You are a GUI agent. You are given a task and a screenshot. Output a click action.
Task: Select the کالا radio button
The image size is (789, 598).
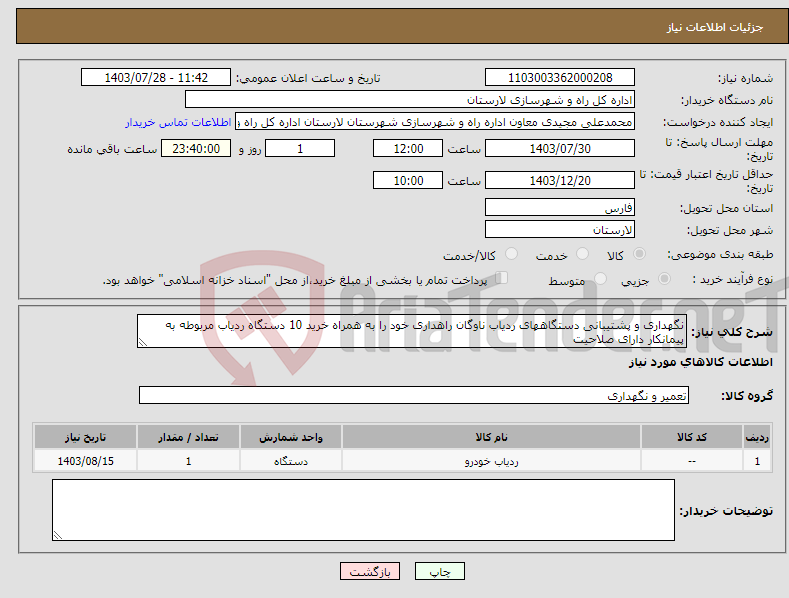pyautogui.click(x=640, y=254)
